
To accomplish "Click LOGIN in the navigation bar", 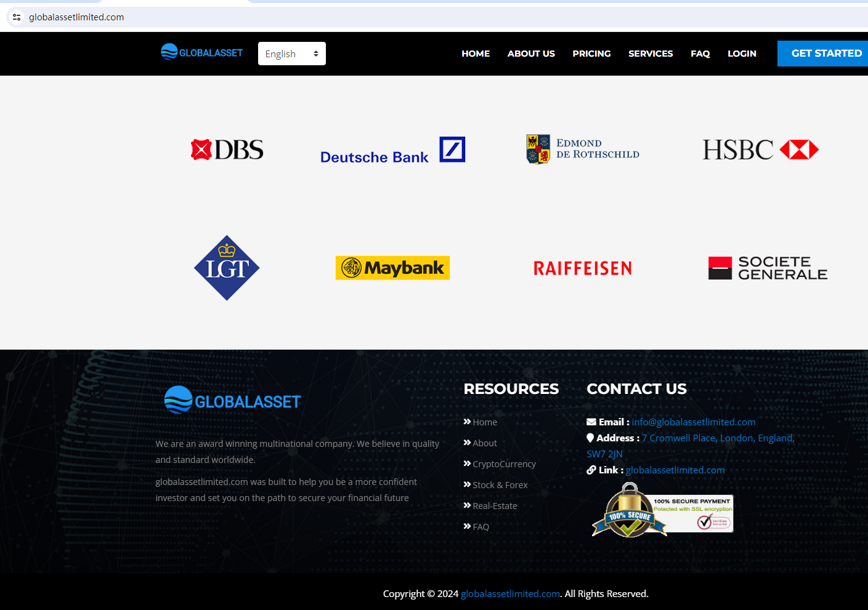I will 742,54.
